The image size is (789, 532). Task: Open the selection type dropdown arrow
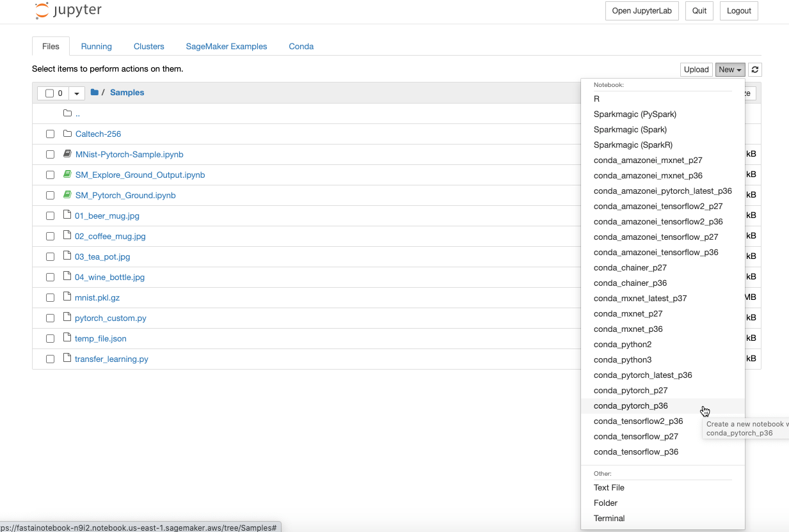tap(77, 93)
